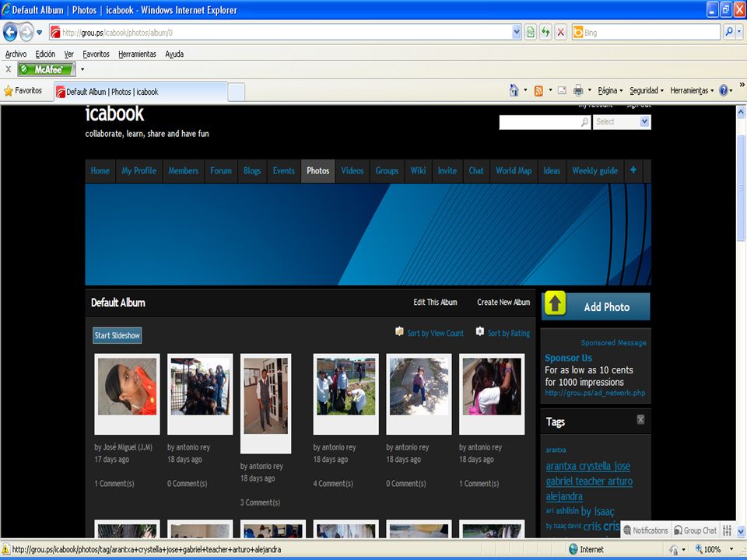
Task: Click the RSS feeds icon
Action: pos(538,90)
